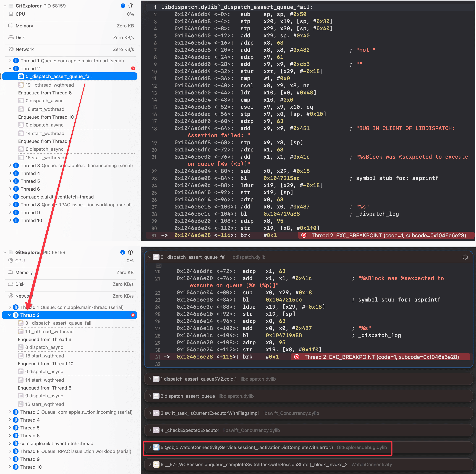Click the error icon on upper disassembly line 31
This screenshot has height=474, width=476.
tap(304, 235)
